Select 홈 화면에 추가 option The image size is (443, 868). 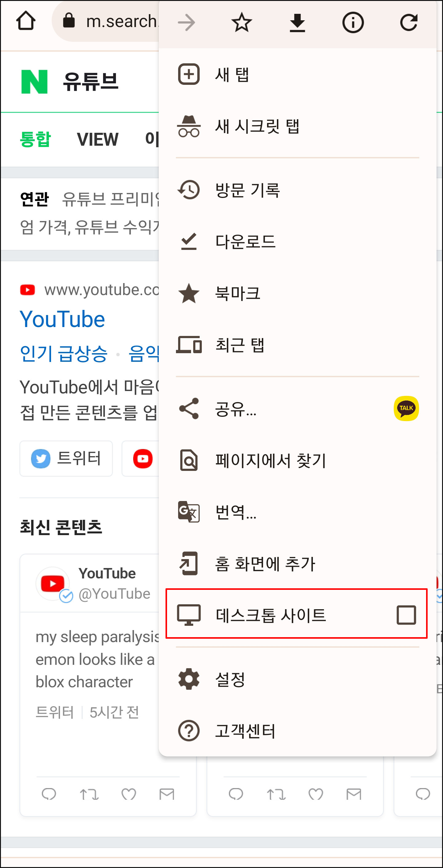(x=297, y=564)
